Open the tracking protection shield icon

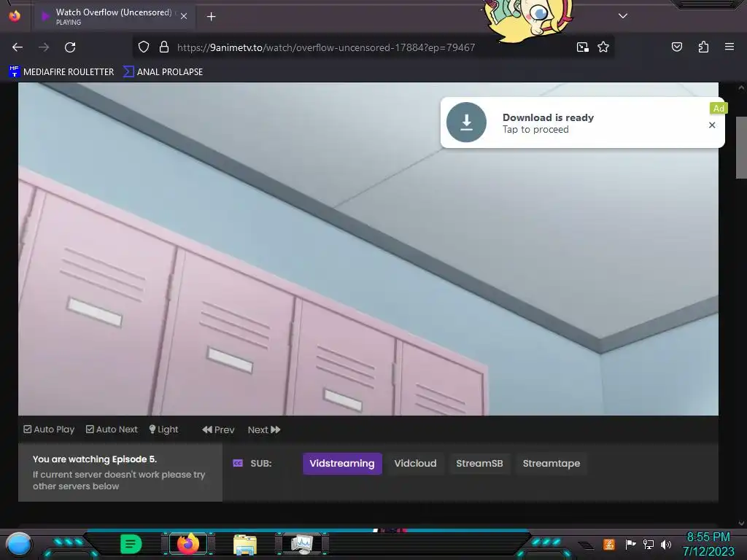144,47
